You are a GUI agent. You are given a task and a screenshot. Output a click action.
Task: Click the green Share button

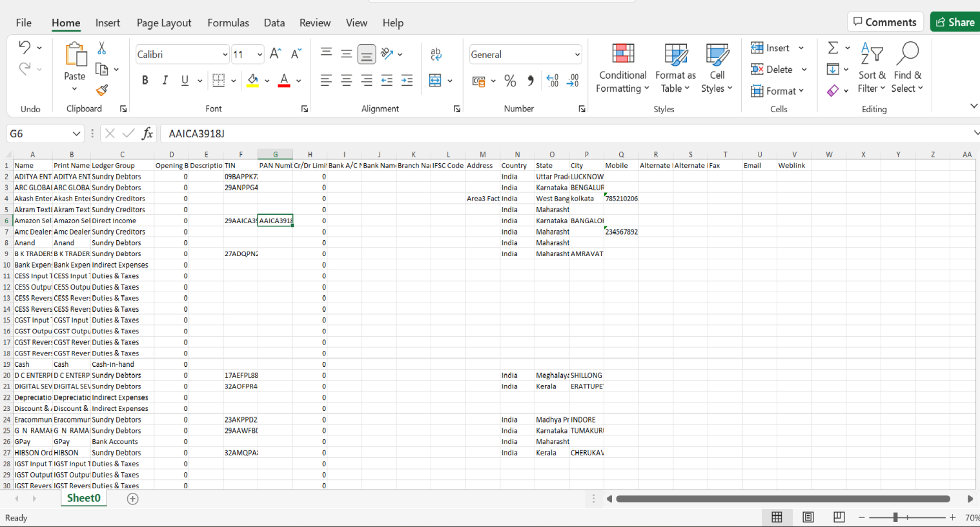click(955, 22)
